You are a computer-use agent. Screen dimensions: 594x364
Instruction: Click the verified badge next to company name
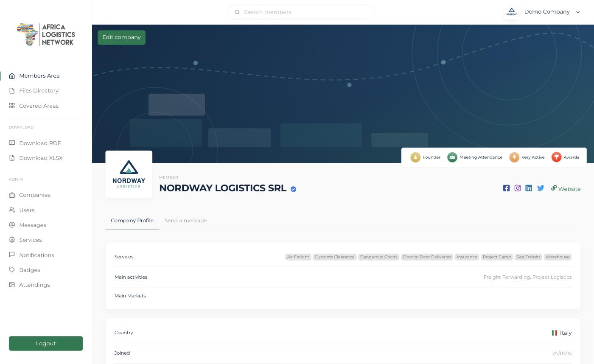pos(293,189)
